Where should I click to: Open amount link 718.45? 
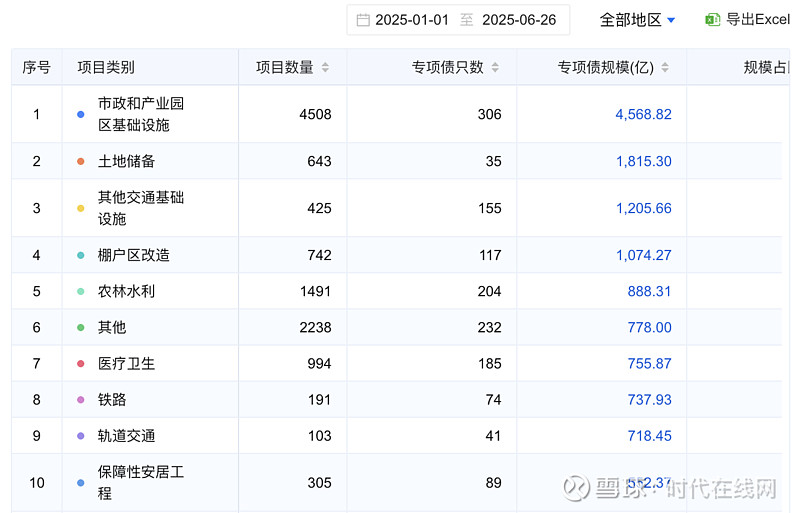[649, 436]
